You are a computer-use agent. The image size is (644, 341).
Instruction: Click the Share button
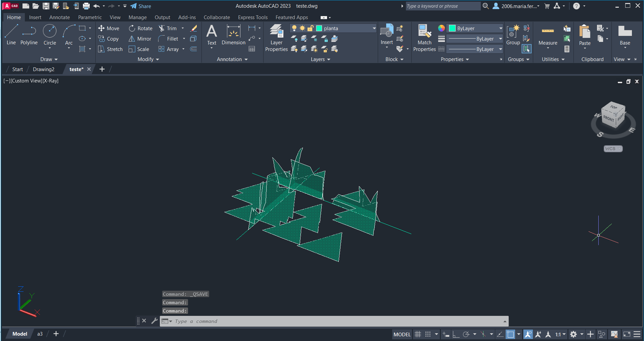point(141,6)
